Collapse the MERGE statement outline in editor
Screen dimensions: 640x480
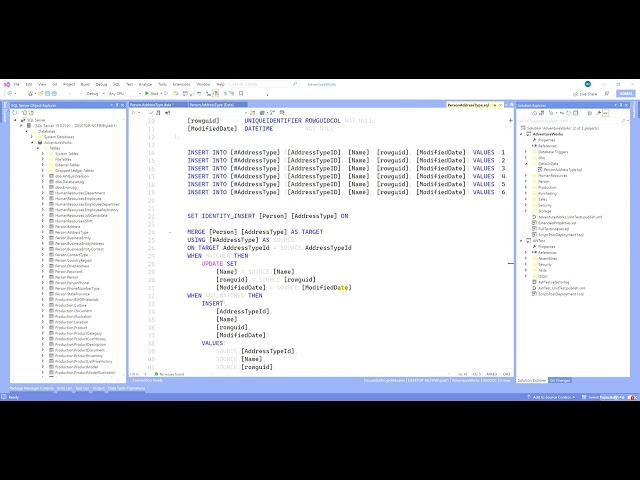[171, 232]
